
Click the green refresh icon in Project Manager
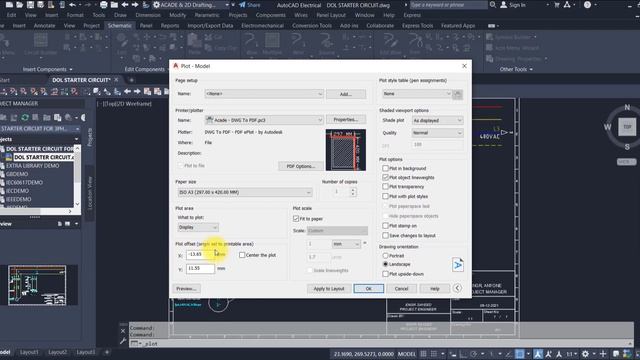pyautogui.click(x=25, y=118)
